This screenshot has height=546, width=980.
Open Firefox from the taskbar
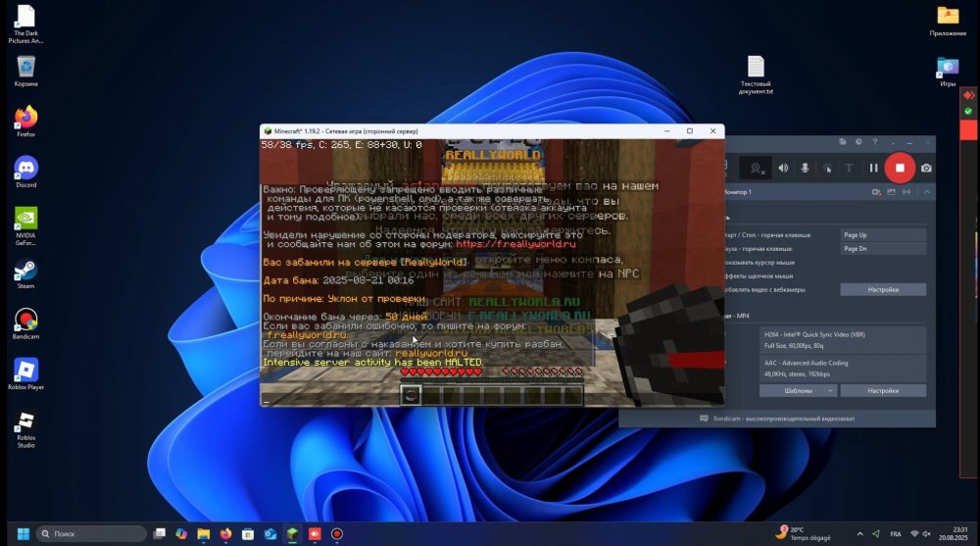[x=225, y=533]
